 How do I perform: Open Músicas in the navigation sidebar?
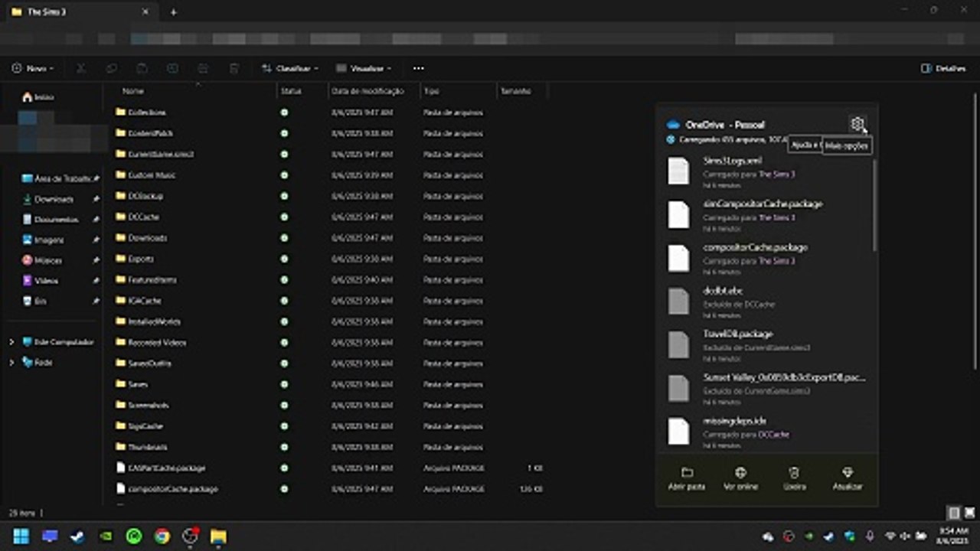pos(42,260)
